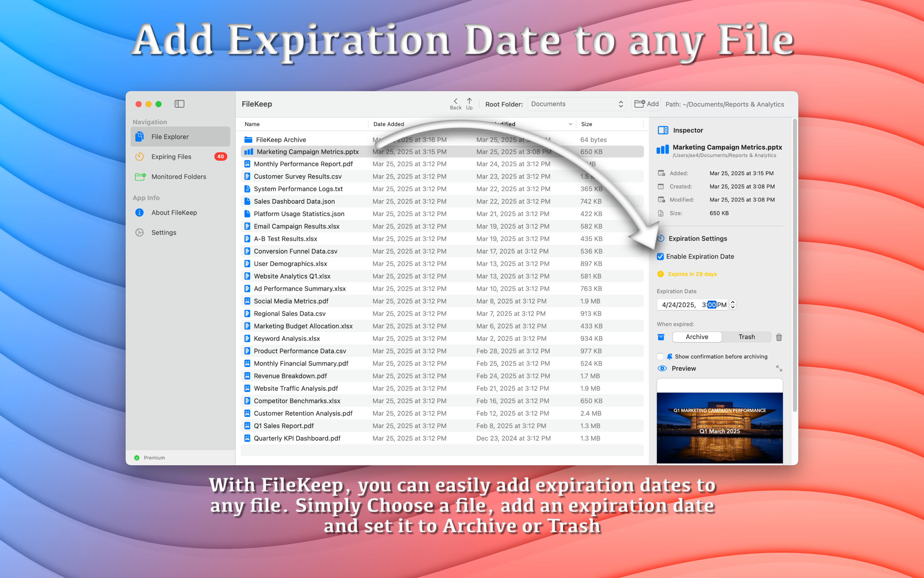Open About FileKeep page
Viewport: 924px width, 578px height.
180,212
